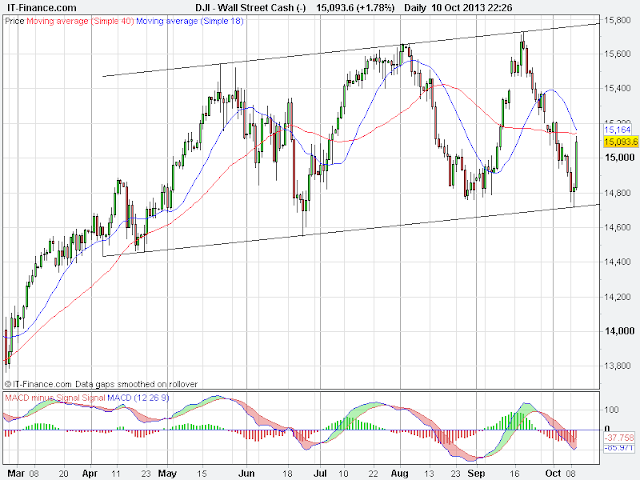Click the '08' date label right after Mar

33,473
